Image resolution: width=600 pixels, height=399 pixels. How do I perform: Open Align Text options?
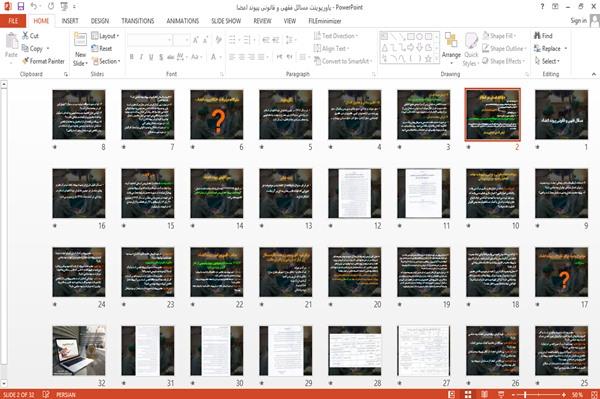tap(332, 49)
